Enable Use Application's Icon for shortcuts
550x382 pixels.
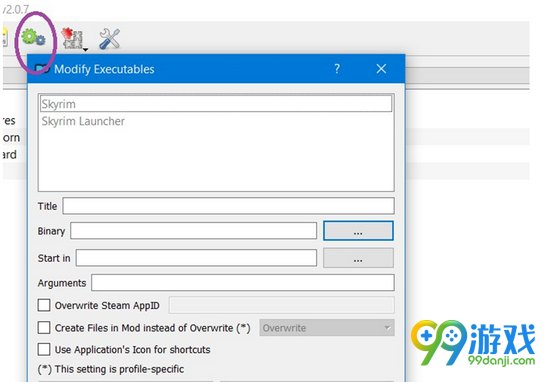click(44, 349)
